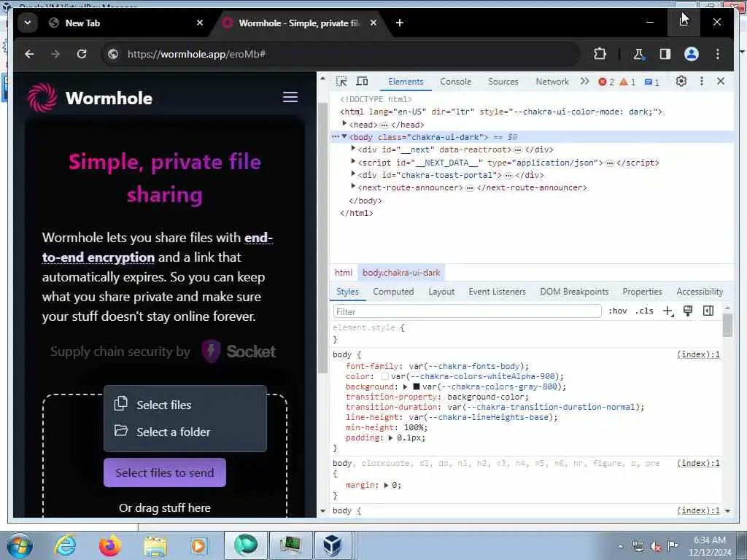Screen dimensions: 747x560
Task: Toggle the :hov element state button
Action: click(617, 311)
